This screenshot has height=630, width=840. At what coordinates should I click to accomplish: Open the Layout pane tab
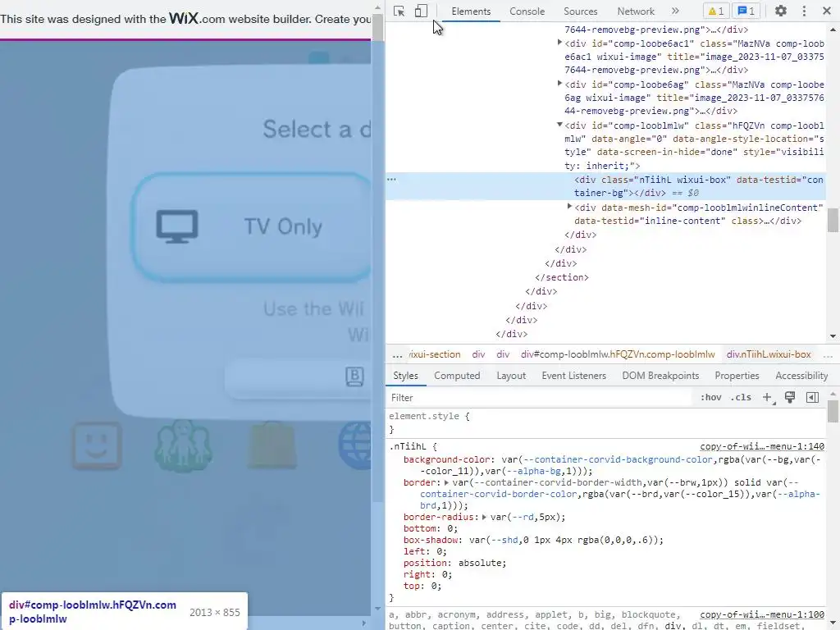coord(511,376)
